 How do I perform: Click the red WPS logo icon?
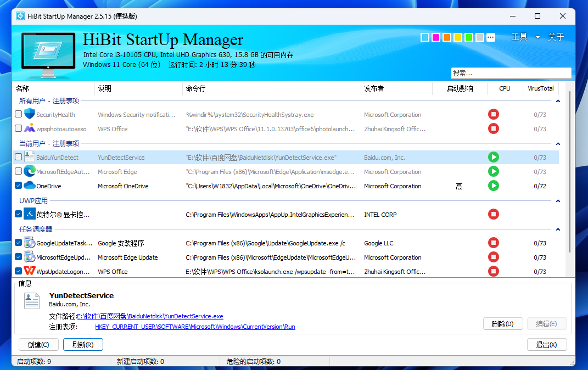click(x=29, y=271)
